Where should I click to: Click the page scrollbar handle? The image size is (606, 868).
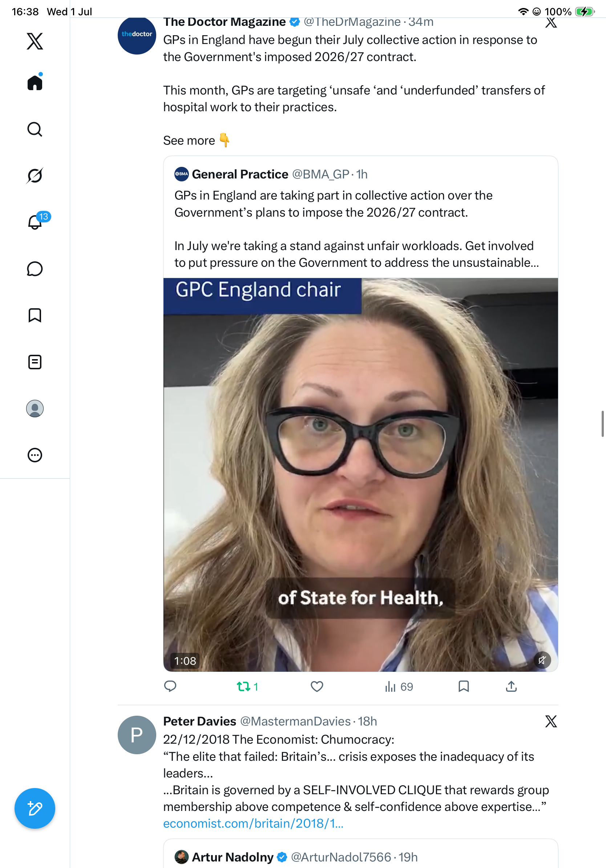tap(603, 424)
